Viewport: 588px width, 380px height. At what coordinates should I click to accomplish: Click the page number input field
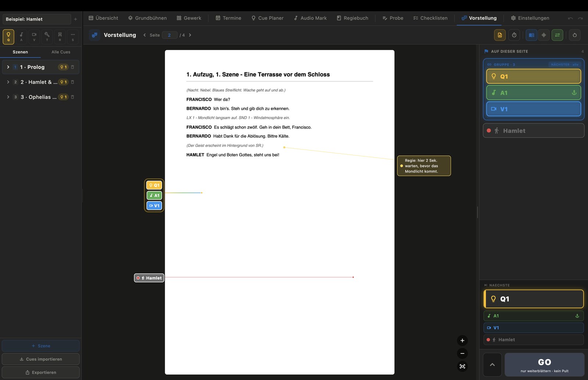click(x=169, y=35)
